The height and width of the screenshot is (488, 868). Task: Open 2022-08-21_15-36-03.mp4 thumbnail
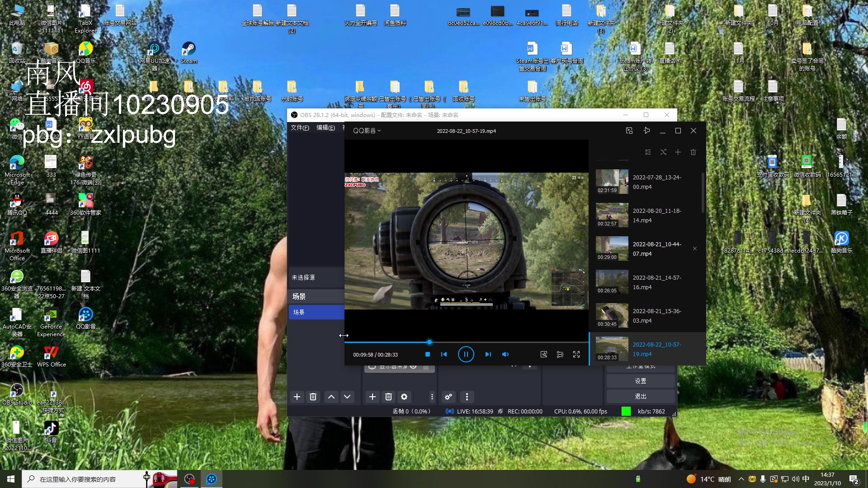coord(612,315)
